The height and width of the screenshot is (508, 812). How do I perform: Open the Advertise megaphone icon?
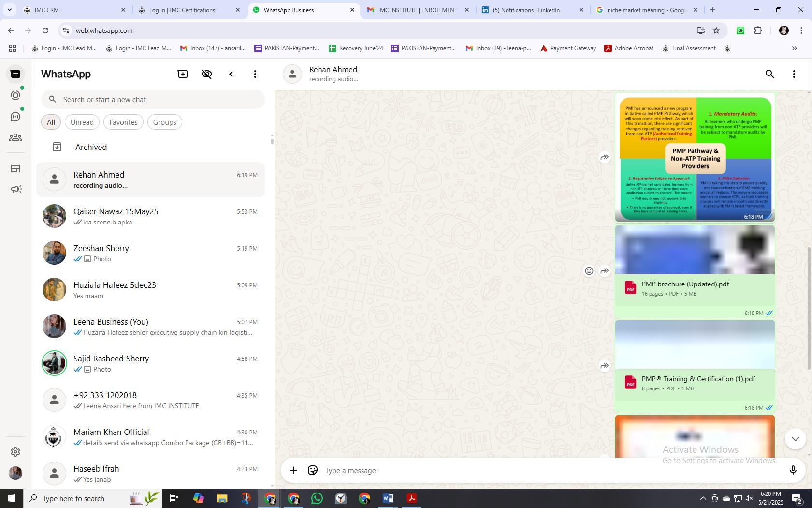[x=15, y=189]
